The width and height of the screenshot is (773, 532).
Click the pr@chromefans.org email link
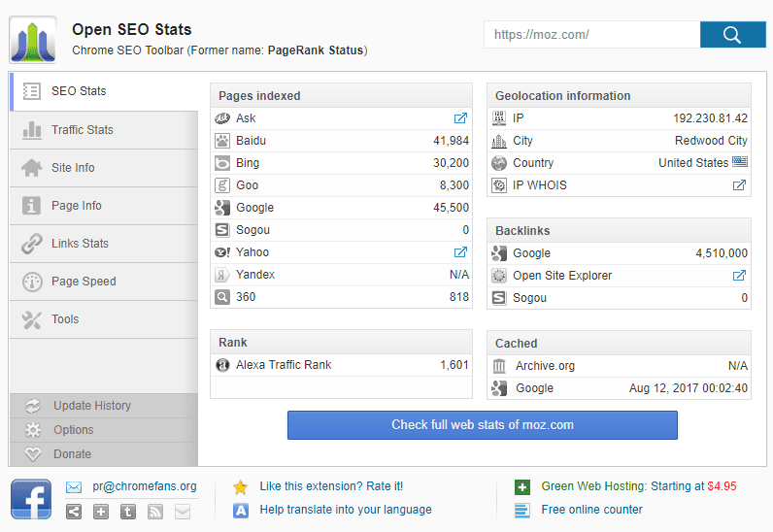click(145, 486)
